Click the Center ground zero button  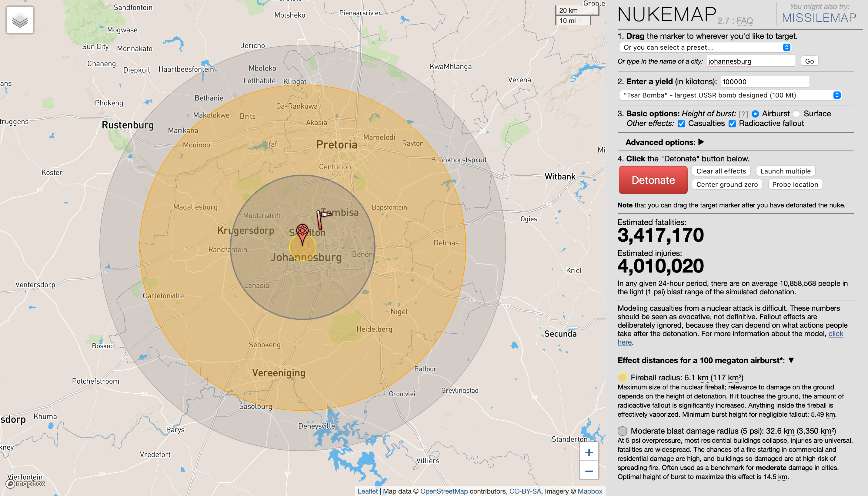pyautogui.click(x=727, y=184)
